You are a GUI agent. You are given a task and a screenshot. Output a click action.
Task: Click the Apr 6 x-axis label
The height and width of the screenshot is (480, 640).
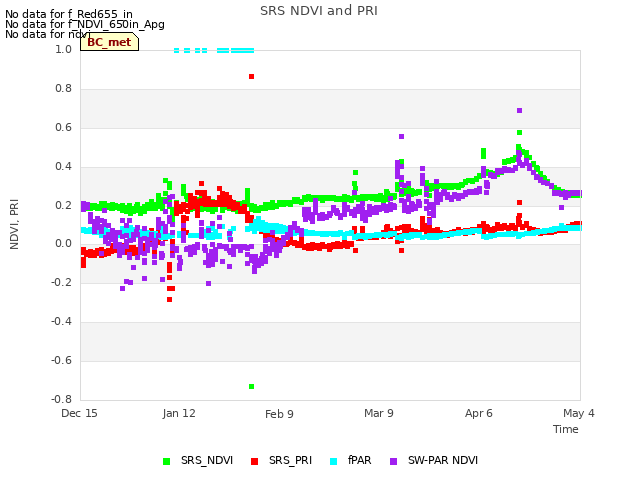[479, 413]
